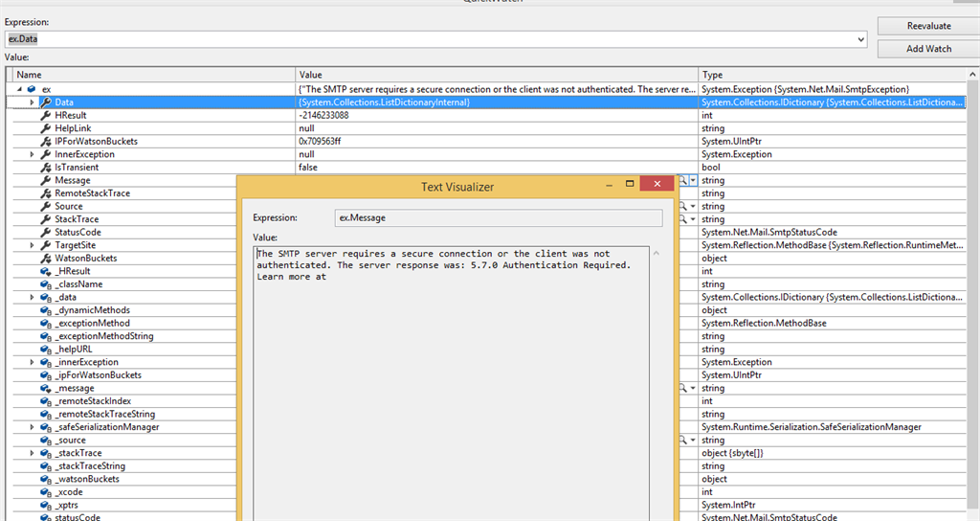Open visualizer dropdown arrow on _message row
The image size is (980, 521).
tap(693, 388)
